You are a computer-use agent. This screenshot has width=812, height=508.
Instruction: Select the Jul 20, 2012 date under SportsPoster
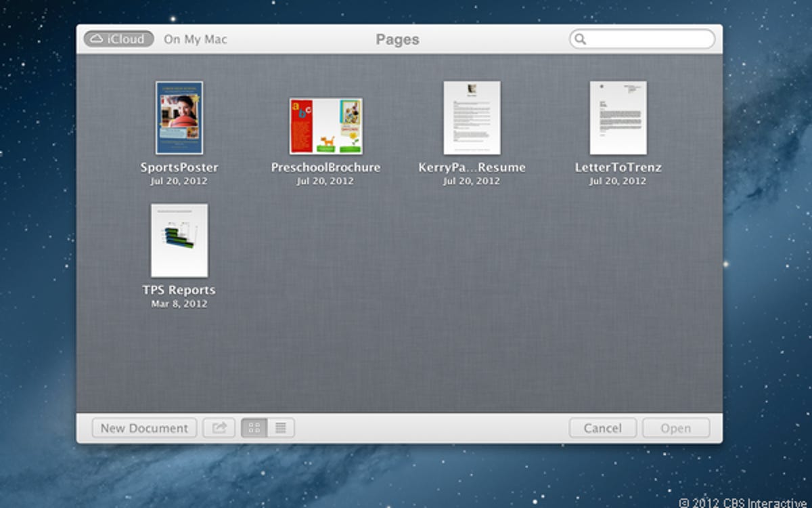pos(178,180)
